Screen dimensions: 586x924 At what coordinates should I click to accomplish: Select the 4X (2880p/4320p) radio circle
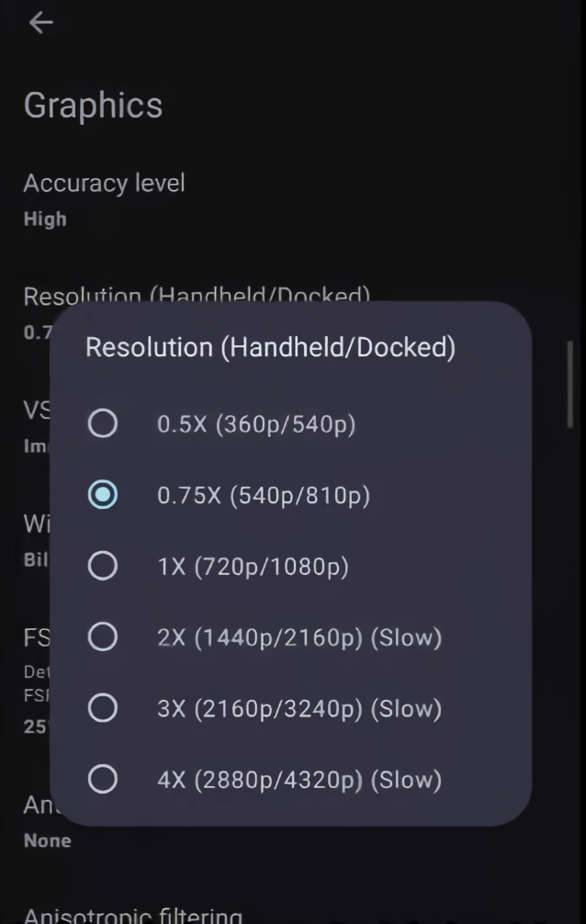coord(102,780)
